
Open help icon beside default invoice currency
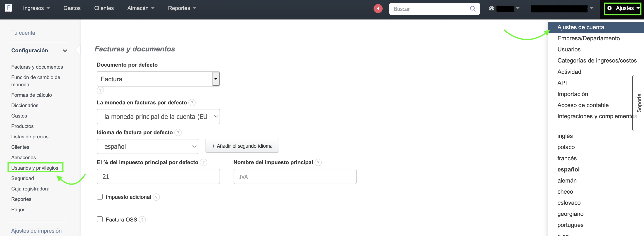(192, 103)
